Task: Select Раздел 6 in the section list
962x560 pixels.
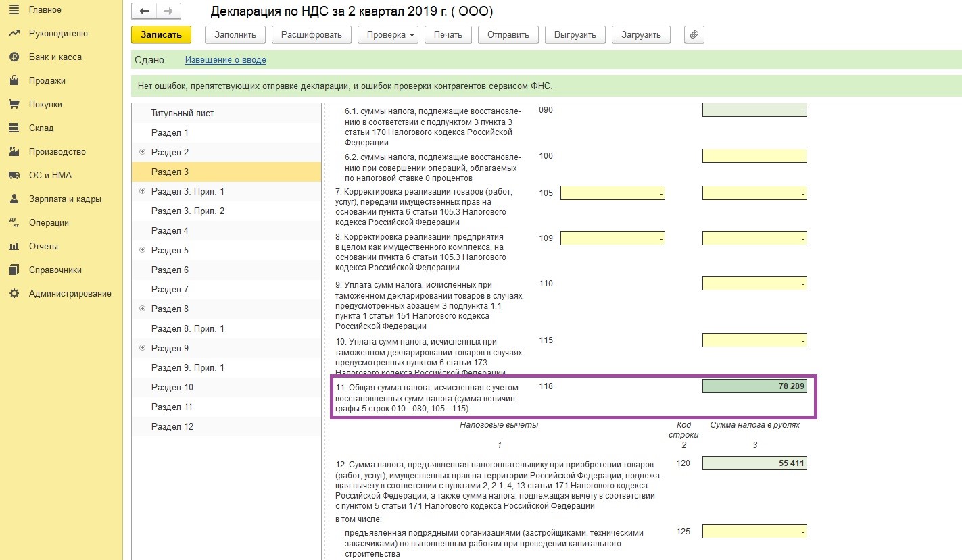Action: coord(226,270)
